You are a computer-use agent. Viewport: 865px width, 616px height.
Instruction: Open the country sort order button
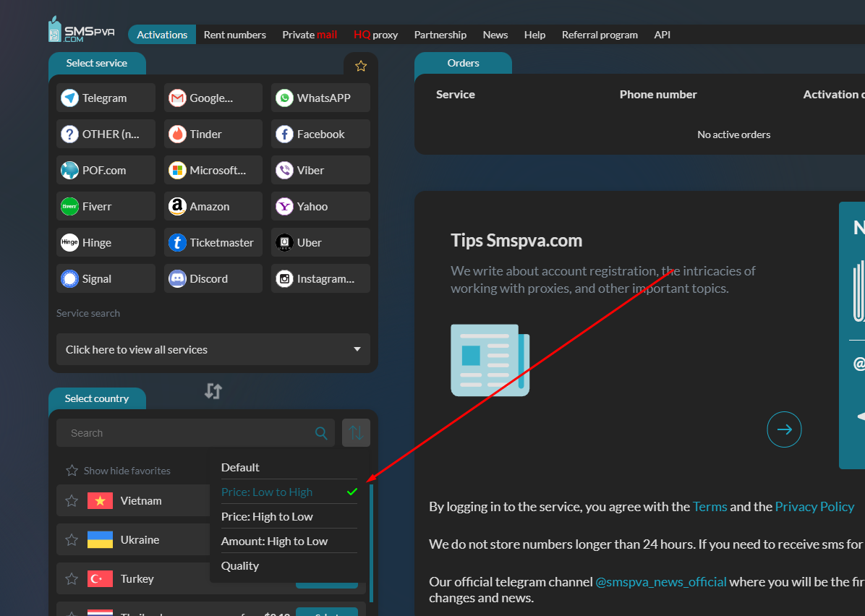tap(356, 432)
